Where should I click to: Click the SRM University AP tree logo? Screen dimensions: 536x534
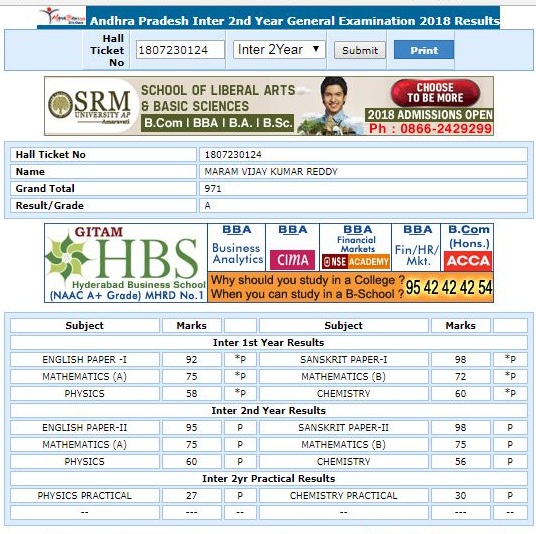pyautogui.click(x=60, y=105)
